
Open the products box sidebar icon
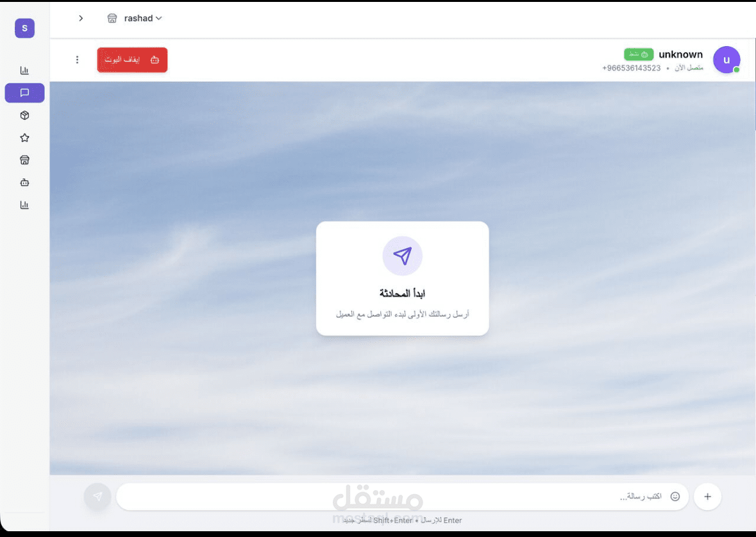(x=24, y=115)
